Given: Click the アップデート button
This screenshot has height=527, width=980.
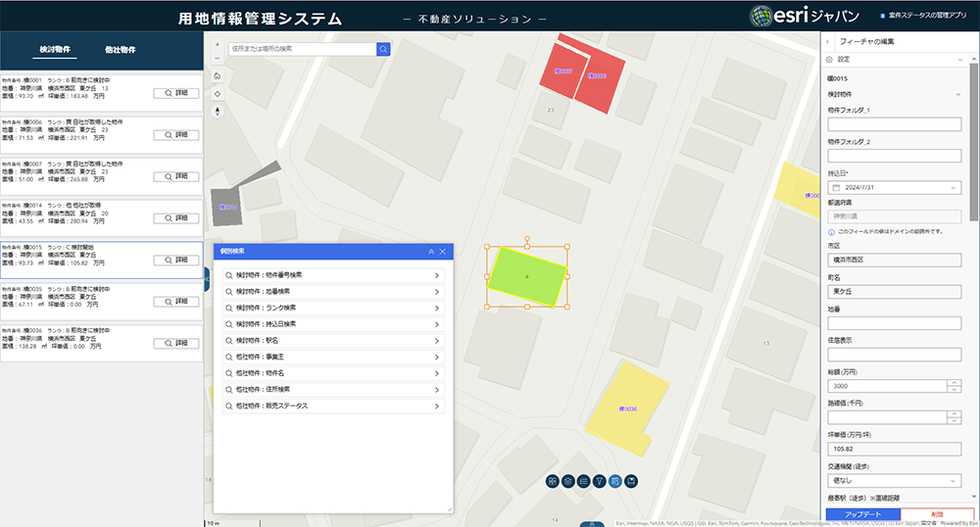Looking at the screenshot, I should [x=861, y=515].
